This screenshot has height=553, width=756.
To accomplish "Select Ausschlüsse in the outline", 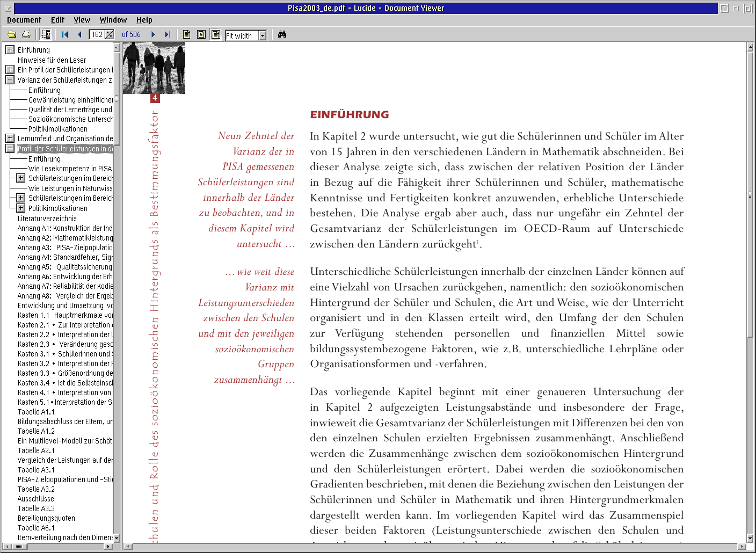I will [x=35, y=499].
